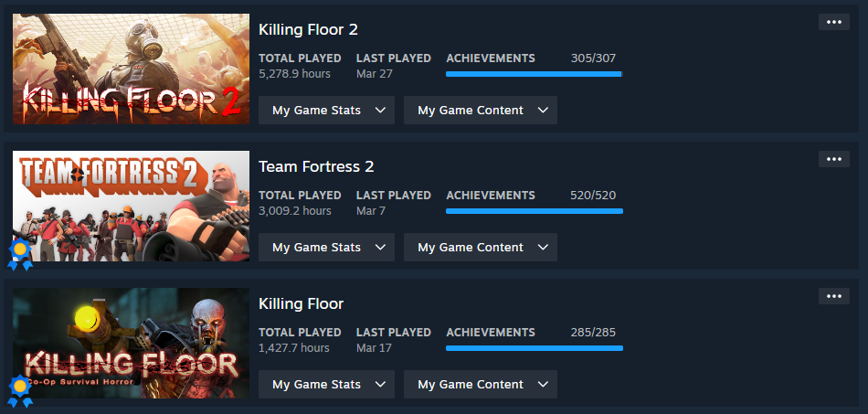
Task: Click Killing Floor 2 achievements progress bar
Action: point(534,74)
